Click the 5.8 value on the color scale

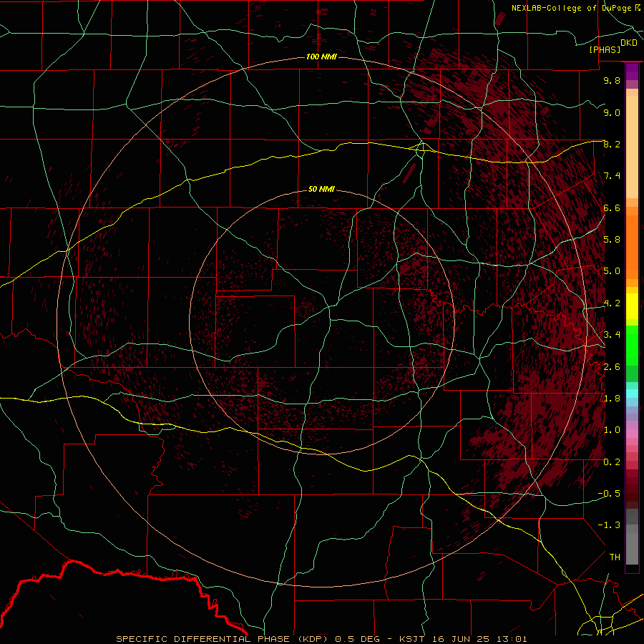click(x=612, y=240)
